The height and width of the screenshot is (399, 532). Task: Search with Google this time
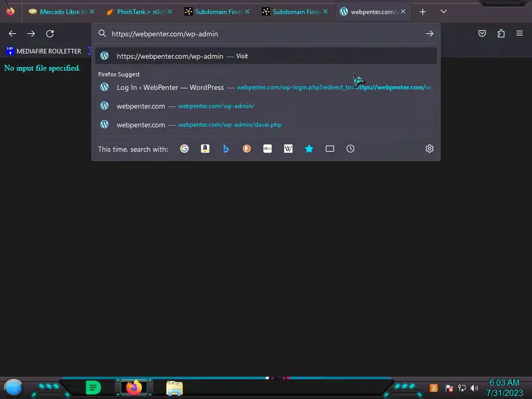(x=184, y=149)
